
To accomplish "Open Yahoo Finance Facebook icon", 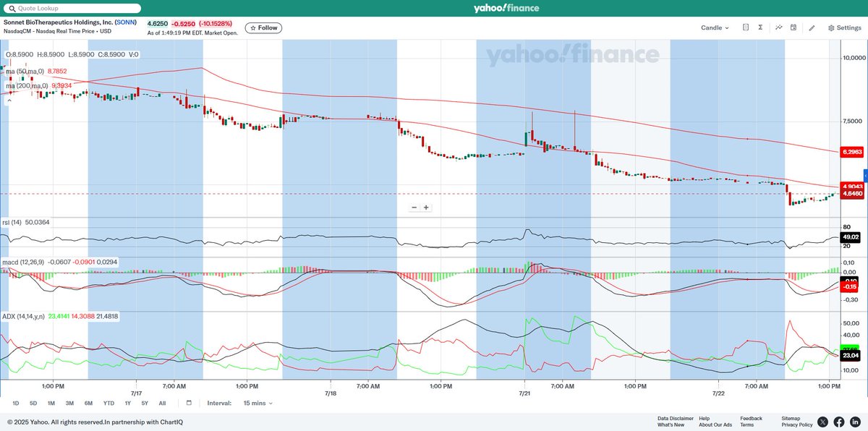I will point(839,422).
